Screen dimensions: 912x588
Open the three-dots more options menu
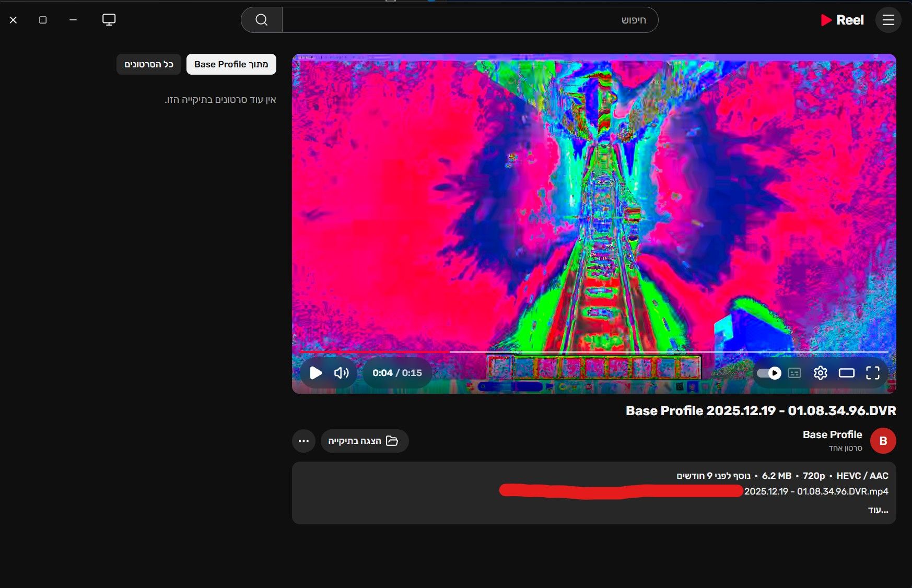(x=303, y=441)
